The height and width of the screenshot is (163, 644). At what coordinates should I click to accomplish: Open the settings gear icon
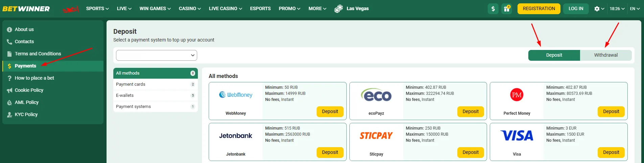coord(597,9)
